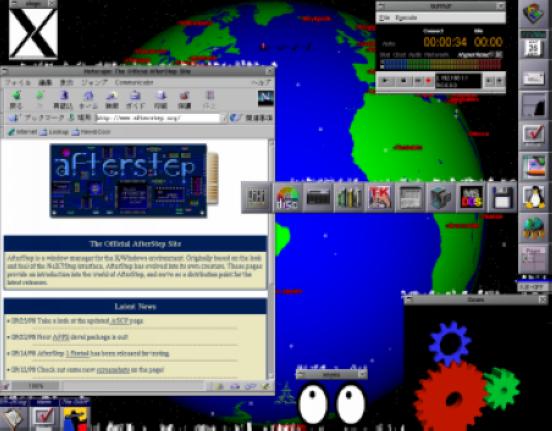Expand the URL history dropdown arrow
Viewport: 552px width, 431px height.
coord(224,118)
